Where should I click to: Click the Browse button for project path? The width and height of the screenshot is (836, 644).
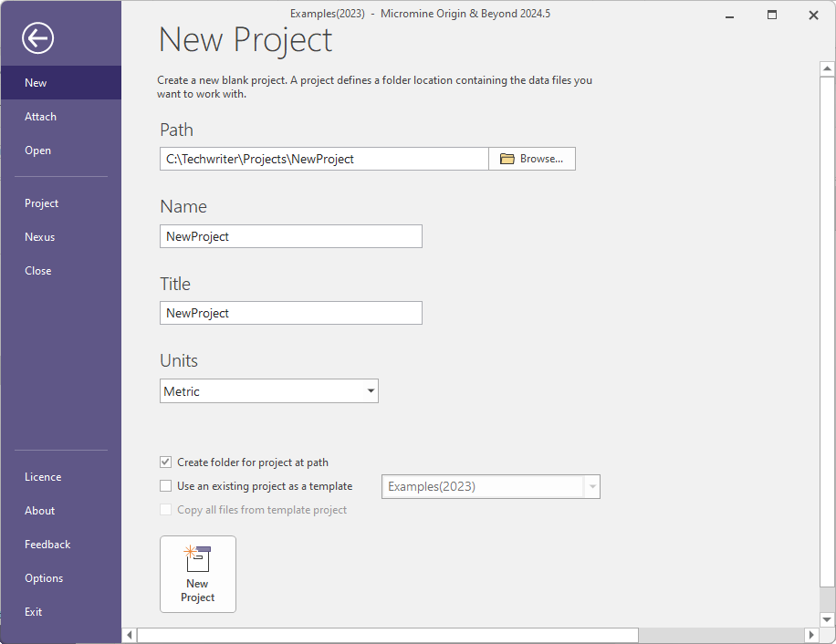tap(532, 158)
